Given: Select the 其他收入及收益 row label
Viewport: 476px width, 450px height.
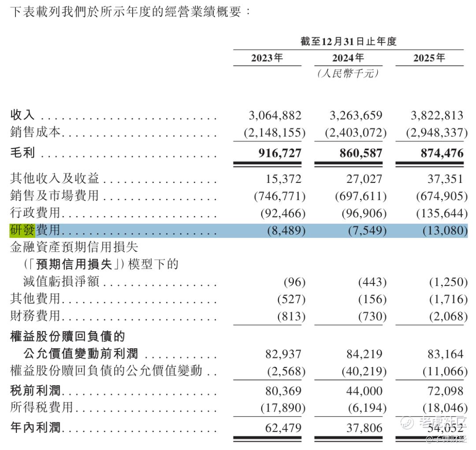Looking at the screenshot, I should 55,178.
